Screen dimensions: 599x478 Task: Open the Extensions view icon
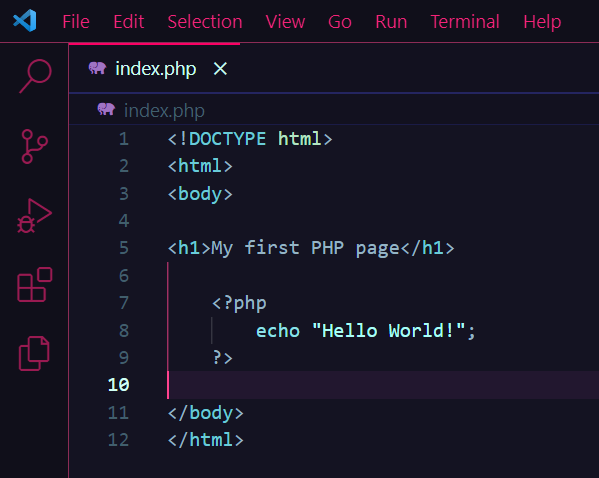[x=35, y=285]
